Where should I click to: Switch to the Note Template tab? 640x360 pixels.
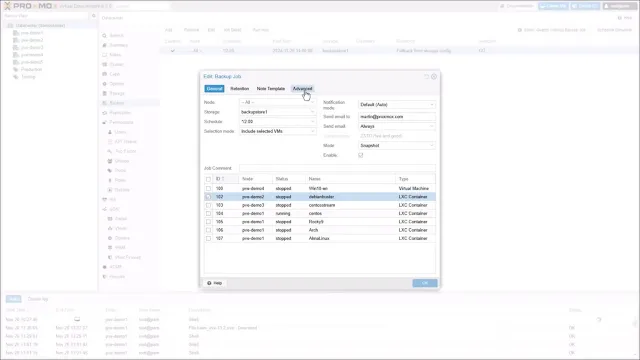(x=271, y=89)
